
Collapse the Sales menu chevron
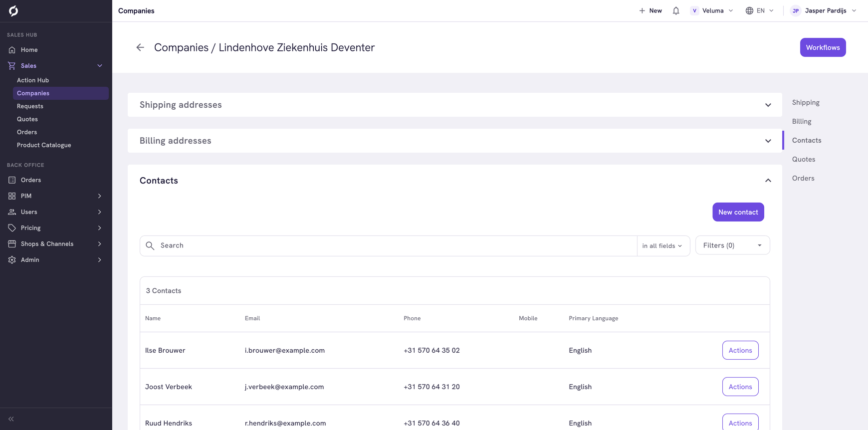100,66
